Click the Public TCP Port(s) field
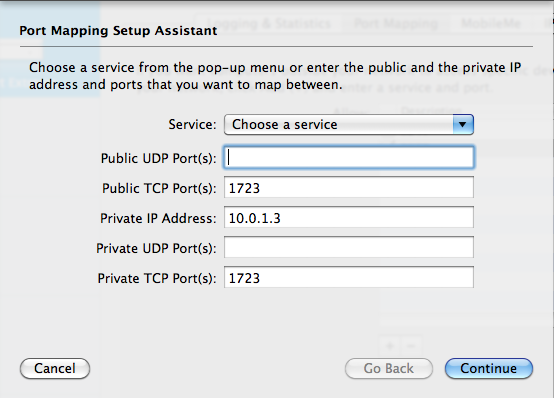The height and width of the screenshot is (398, 554). [349, 187]
